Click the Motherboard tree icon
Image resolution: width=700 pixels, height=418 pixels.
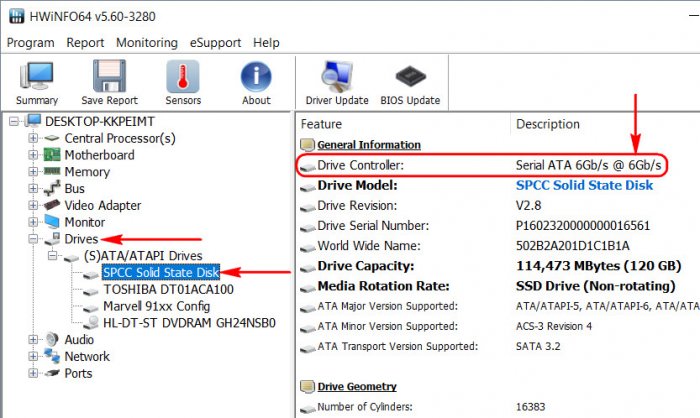[52, 155]
